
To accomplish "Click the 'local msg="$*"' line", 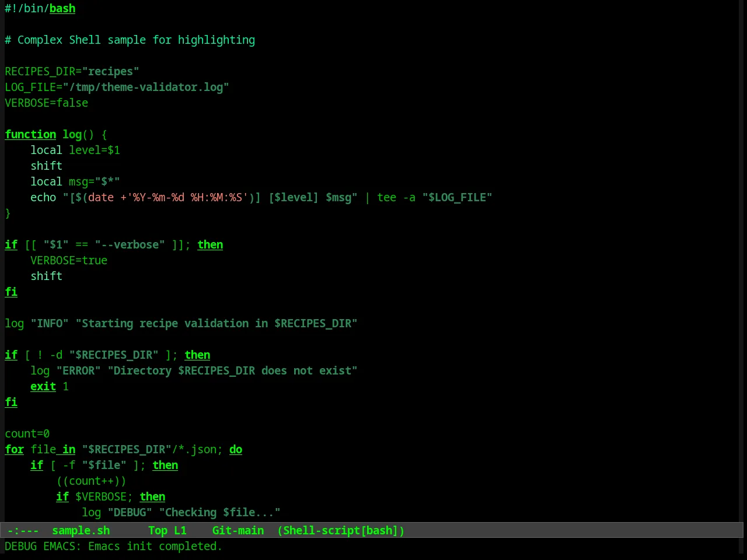I will click(75, 181).
